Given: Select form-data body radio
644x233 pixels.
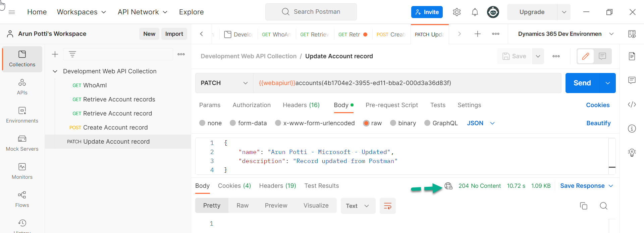Looking at the screenshot, I should click(233, 123).
